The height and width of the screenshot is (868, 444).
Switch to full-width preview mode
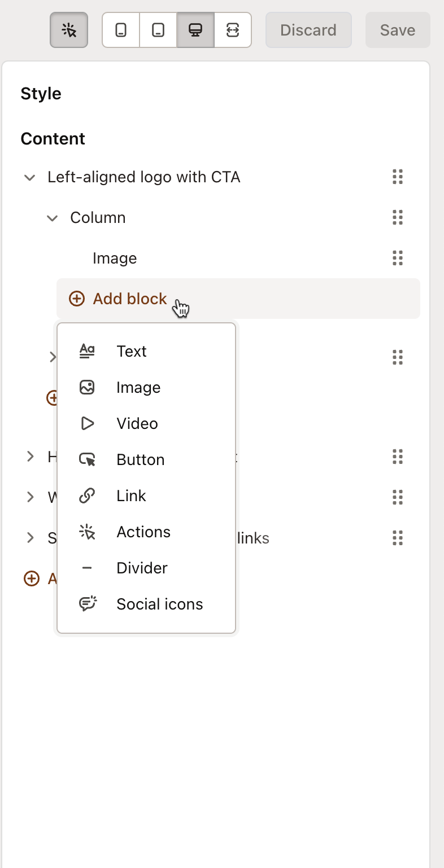[x=233, y=30]
